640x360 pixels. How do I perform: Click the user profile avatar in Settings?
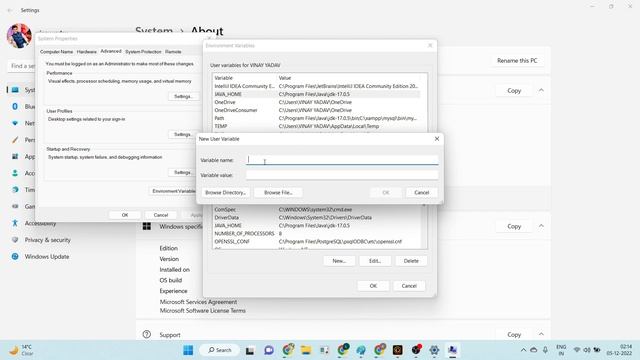point(19,36)
